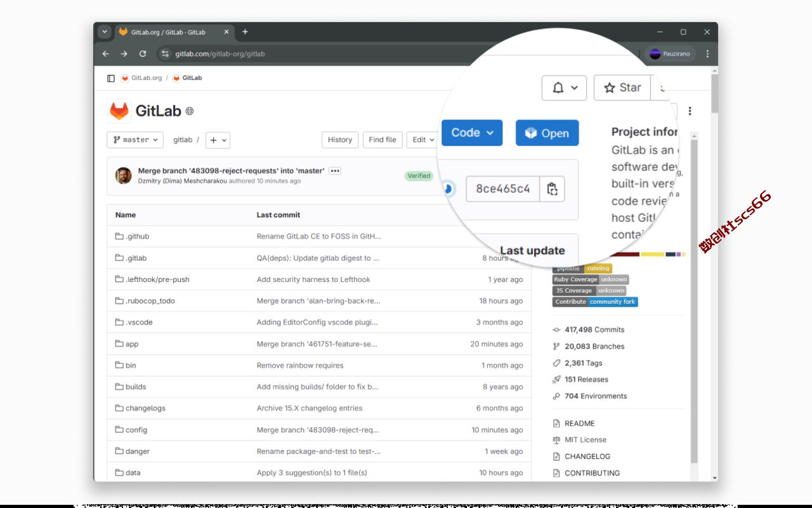This screenshot has height=508, width=812.
Task: Click the Find file button
Action: coord(383,140)
